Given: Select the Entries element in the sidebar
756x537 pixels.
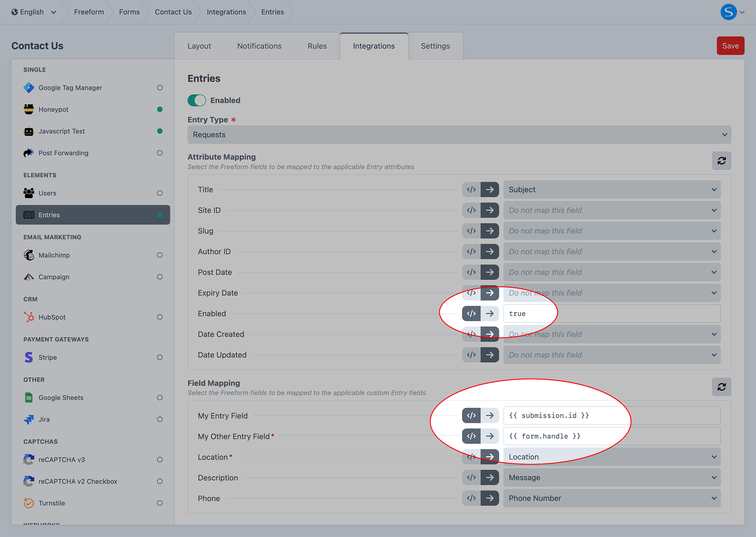Looking at the screenshot, I should click(49, 215).
